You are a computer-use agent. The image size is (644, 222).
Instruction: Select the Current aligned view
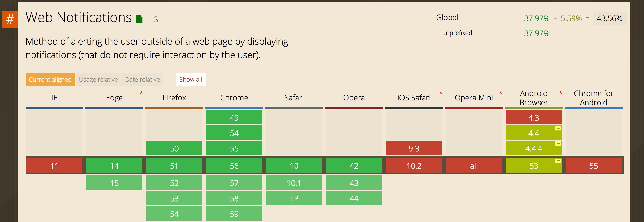click(x=50, y=80)
